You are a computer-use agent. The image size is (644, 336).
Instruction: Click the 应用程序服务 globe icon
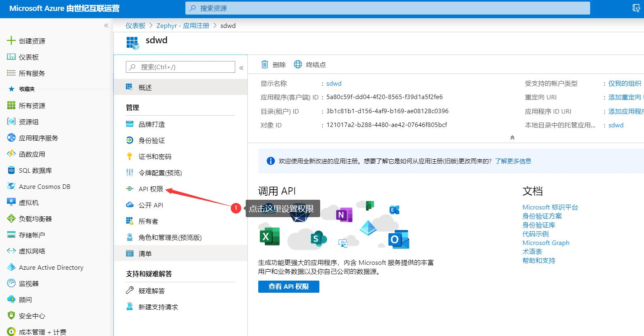(11, 138)
